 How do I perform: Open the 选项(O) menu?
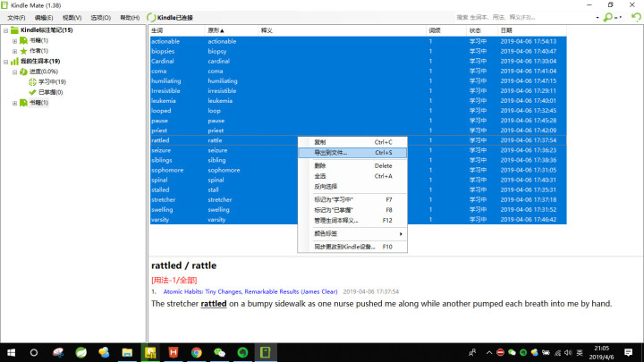pyautogui.click(x=100, y=18)
